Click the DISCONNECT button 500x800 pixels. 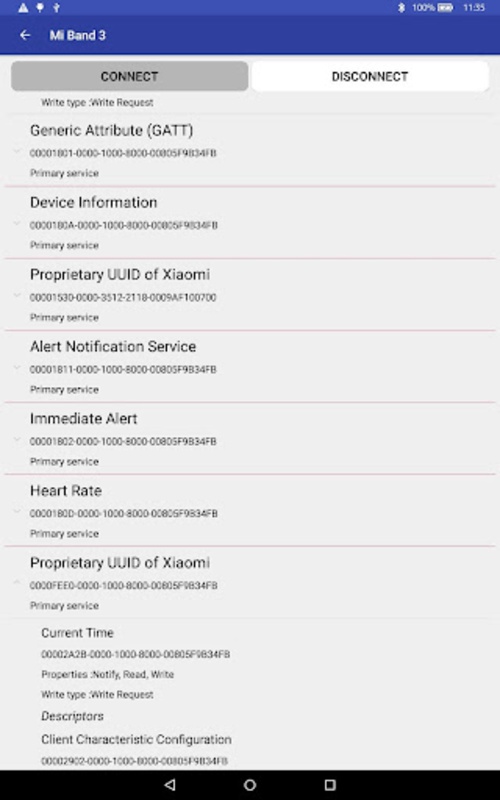point(370,77)
